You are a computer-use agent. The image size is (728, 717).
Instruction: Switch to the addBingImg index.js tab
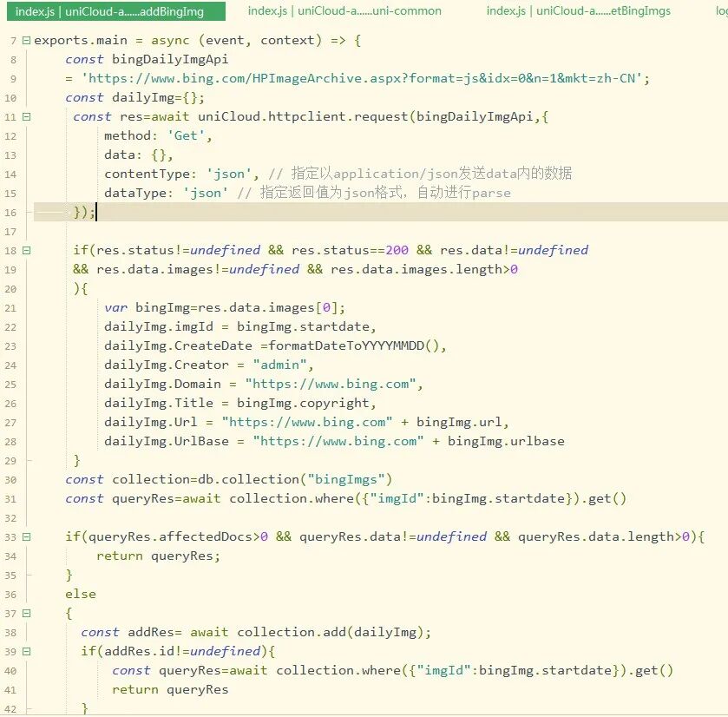point(116,11)
